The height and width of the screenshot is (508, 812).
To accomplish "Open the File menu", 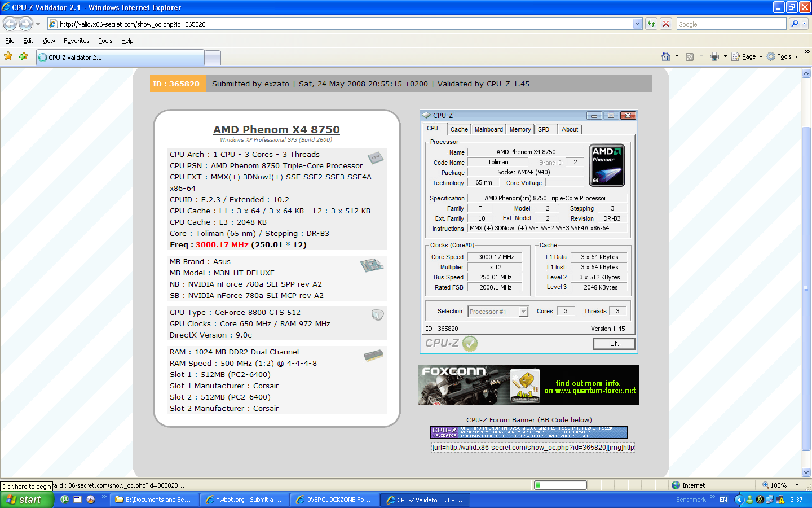I will tap(10, 41).
